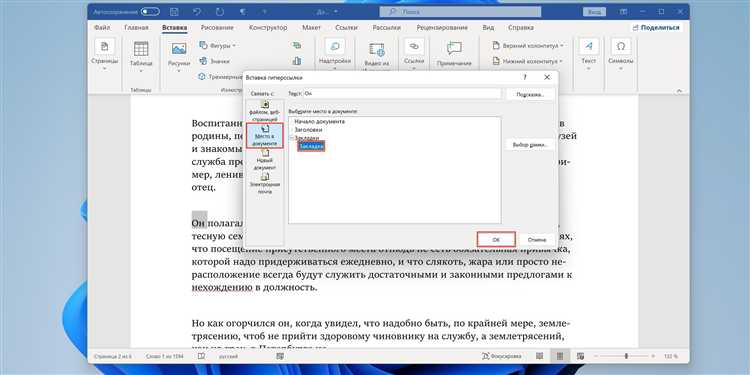Click the Текст input field in dialog
This screenshot has height=375, width=750.
(402, 94)
